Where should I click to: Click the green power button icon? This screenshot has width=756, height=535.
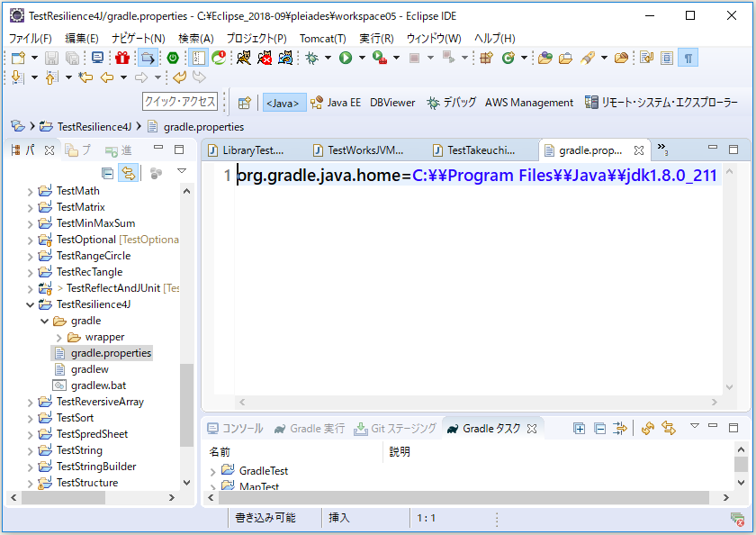[x=173, y=58]
